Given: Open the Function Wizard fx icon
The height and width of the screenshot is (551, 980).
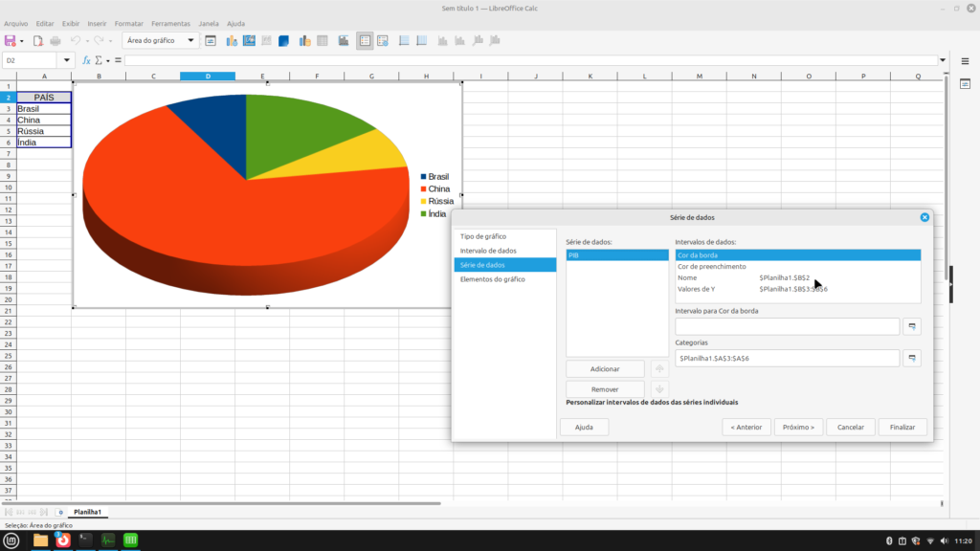Looking at the screenshot, I should [x=86, y=60].
